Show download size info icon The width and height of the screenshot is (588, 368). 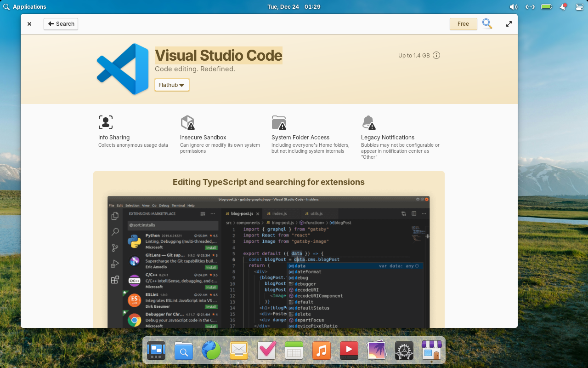(x=436, y=55)
